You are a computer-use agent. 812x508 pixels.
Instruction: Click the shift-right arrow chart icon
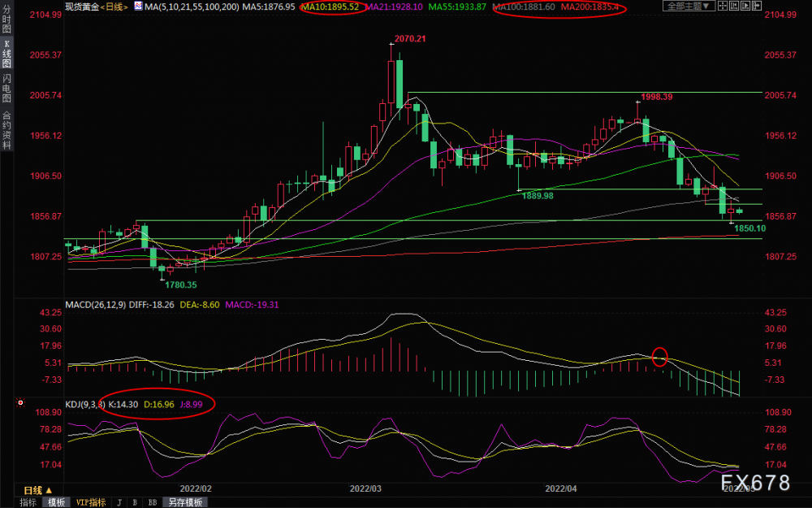pyautogui.click(x=757, y=6)
